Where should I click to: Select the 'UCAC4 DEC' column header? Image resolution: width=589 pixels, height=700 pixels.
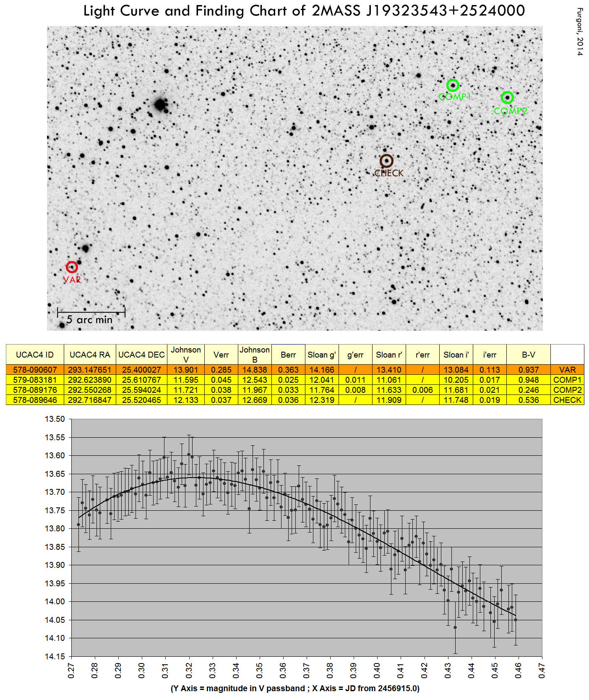click(141, 355)
